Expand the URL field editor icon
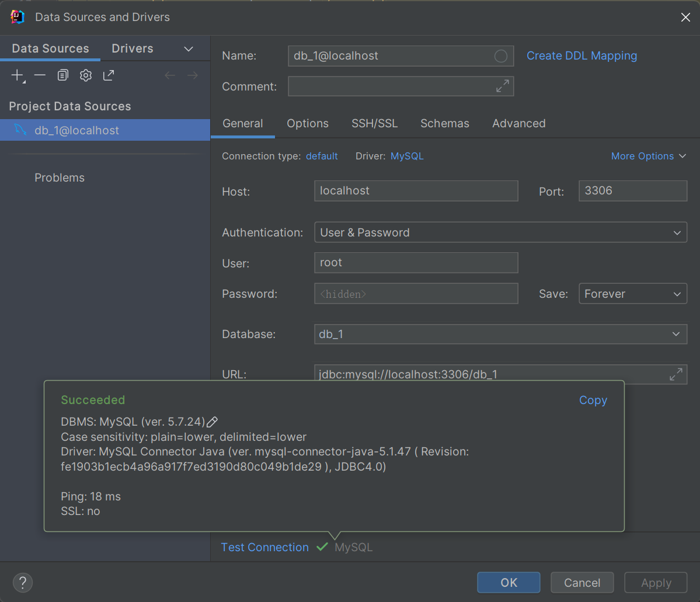This screenshot has width=700, height=602. [676, 374]
